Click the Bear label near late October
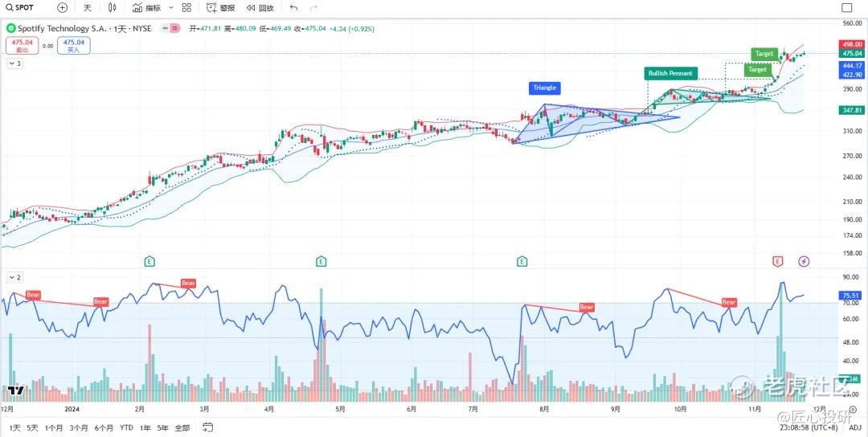The image size is (868, 437). coord(729,302)
